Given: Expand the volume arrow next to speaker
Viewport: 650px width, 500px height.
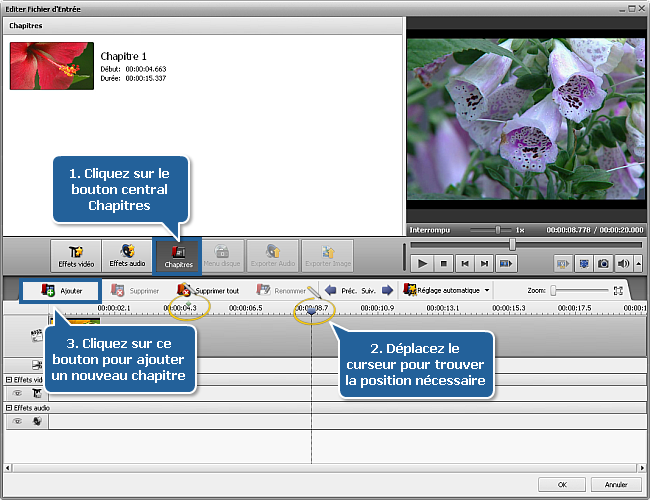Looking at the screenshot, I should 637,264.
